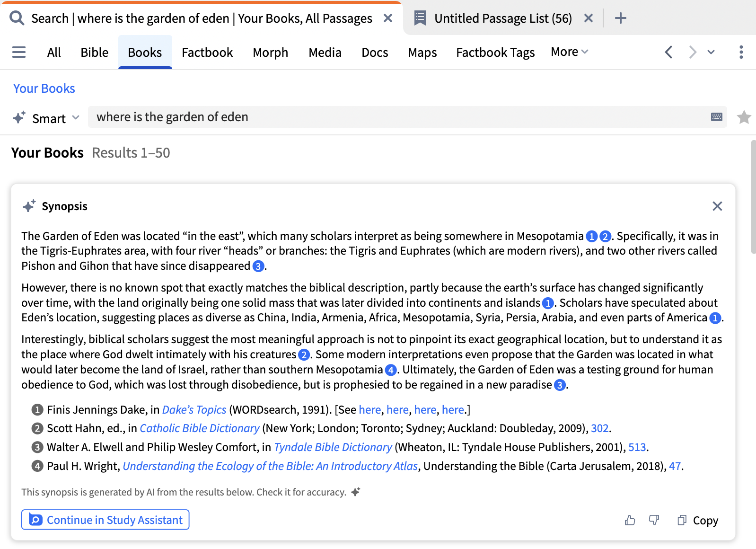The height and width of the screenshot is (549, 756).
Task: Click citation 1 after 'parts of America'
Action: (x=715, y=318)
